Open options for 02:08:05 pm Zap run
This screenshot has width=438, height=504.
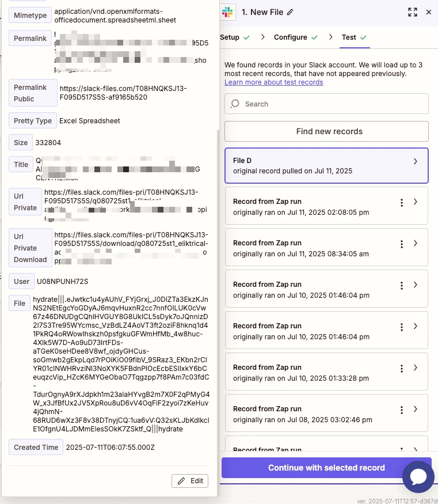point(401,203)
